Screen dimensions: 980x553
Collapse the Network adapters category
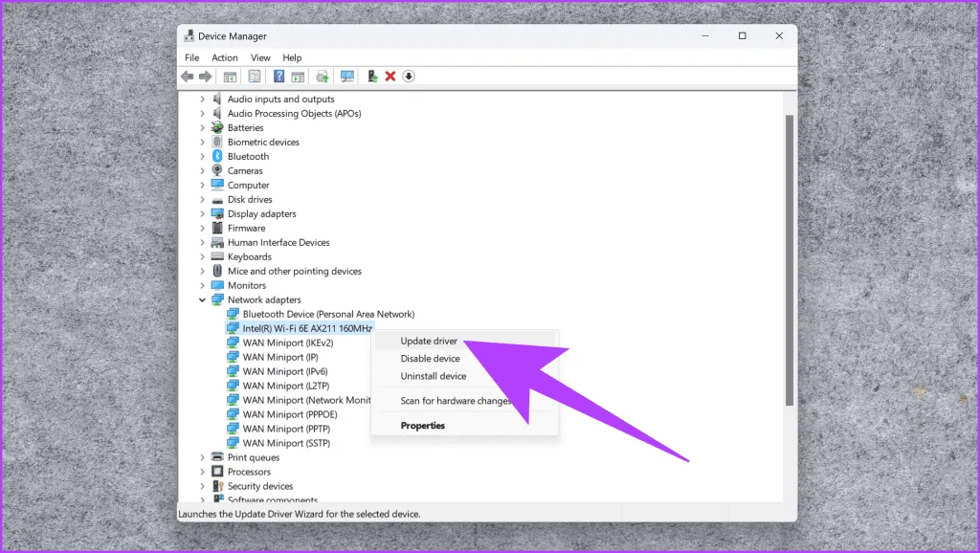[202, 300]
